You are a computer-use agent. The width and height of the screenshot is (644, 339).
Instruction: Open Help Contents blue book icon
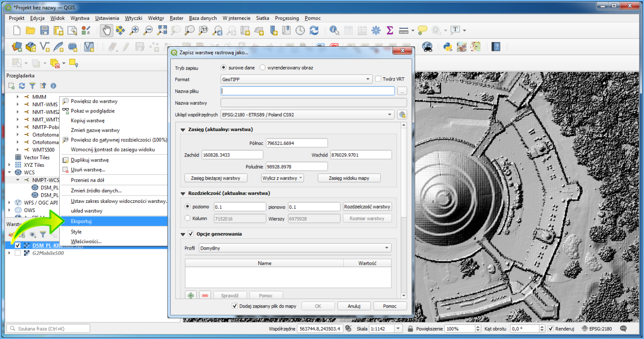point(496,46)
